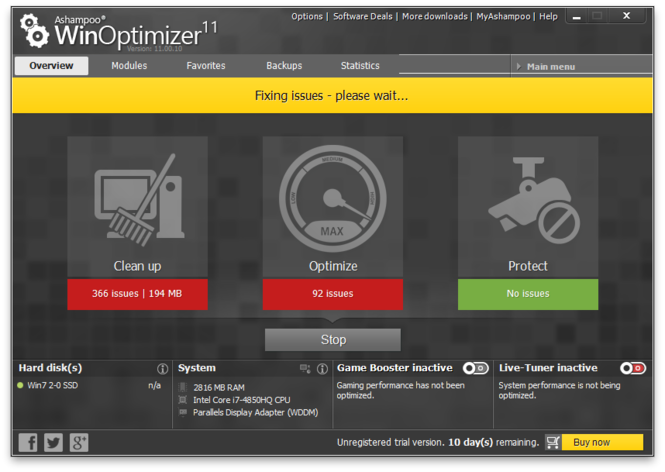
Task: Click the display adapter icon
Action: click(x=183, y=412)
